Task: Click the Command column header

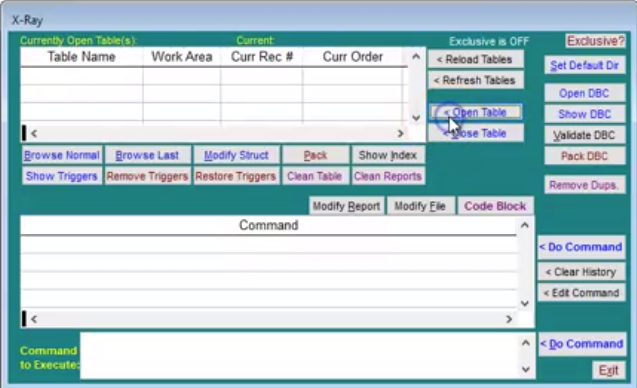Action: click(x=268, y=225)
